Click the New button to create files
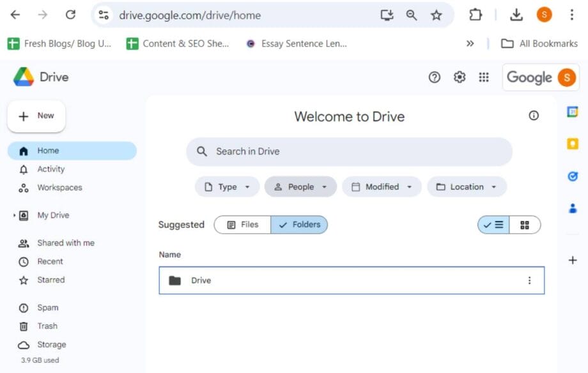Viewport: 588px width, 373px height. (x=36, y=116)
